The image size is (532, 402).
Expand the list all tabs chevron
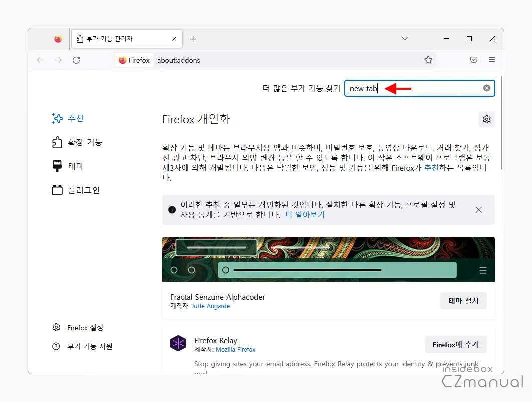coord(404,39)
